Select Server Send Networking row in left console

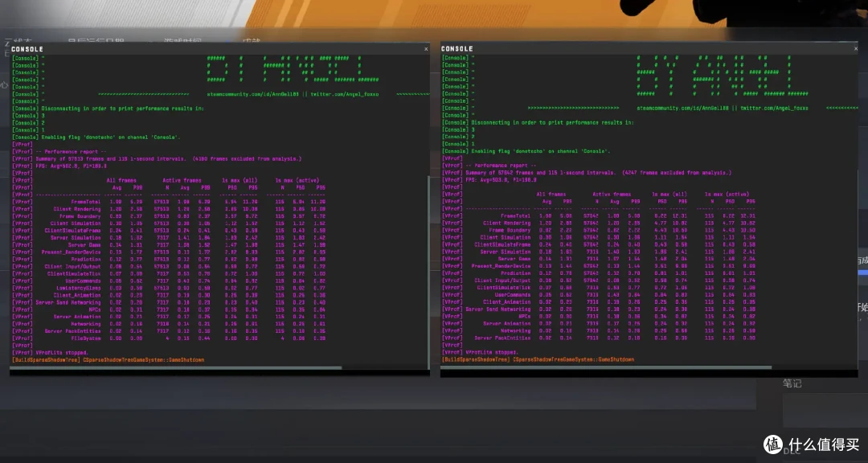169,302
